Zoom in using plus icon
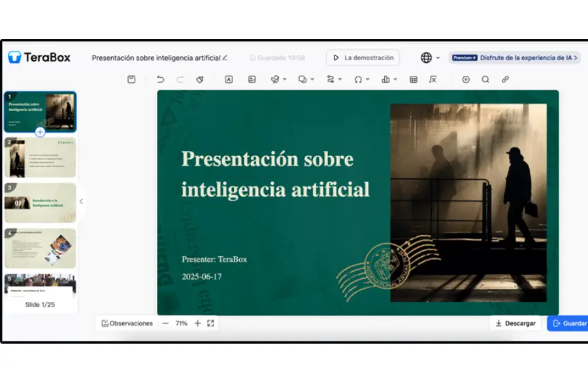 point(197,323)
